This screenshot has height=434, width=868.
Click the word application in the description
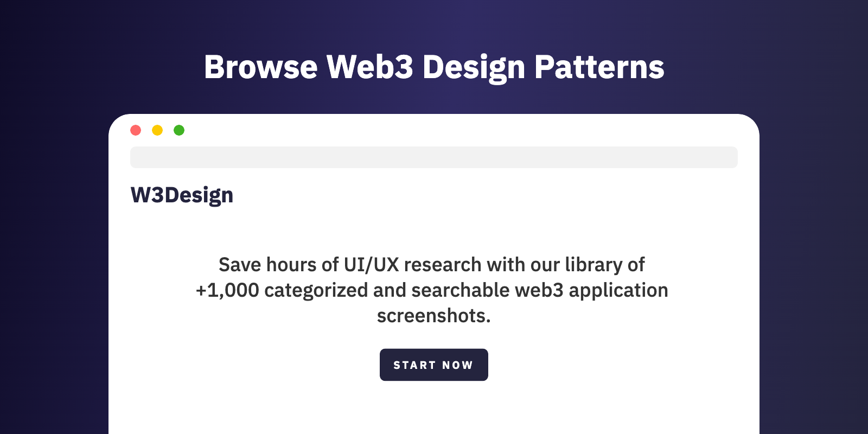(x=618, y=290)
